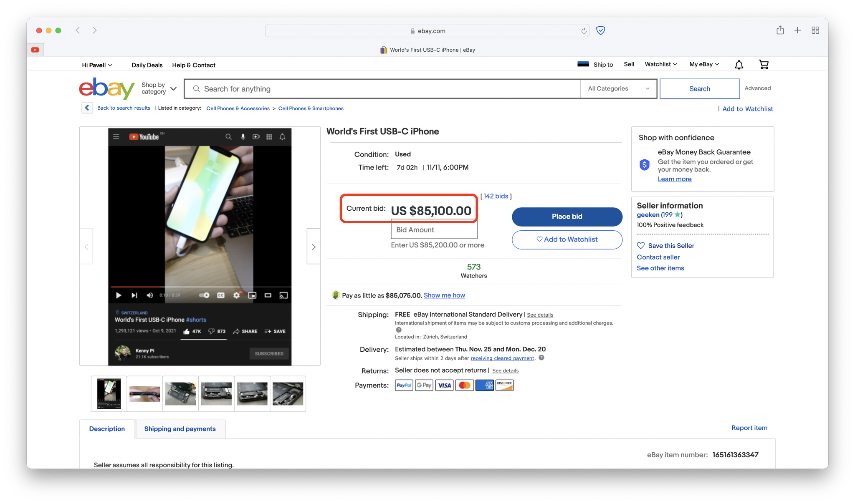Expand the My eBay dropdown
Viewport: 855px width, 504px height.
coord(704,64)
